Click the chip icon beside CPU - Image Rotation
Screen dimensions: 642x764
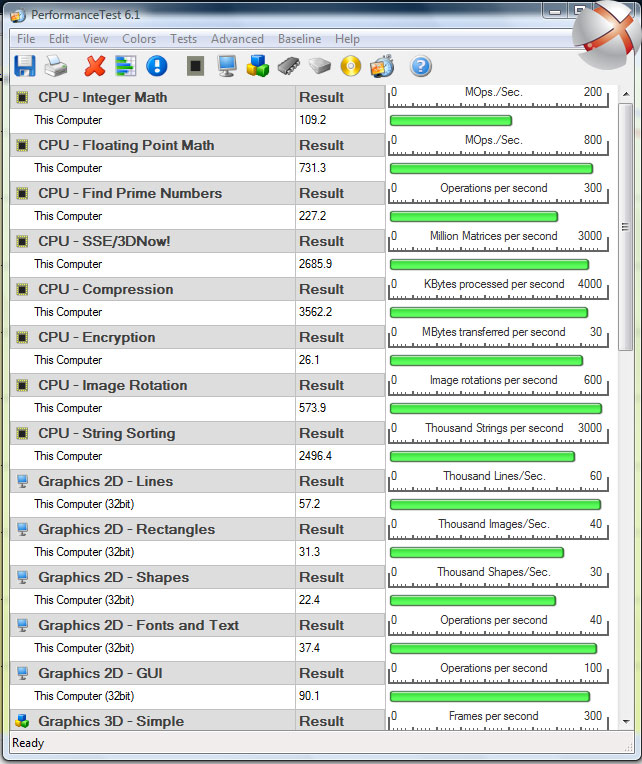22,385
